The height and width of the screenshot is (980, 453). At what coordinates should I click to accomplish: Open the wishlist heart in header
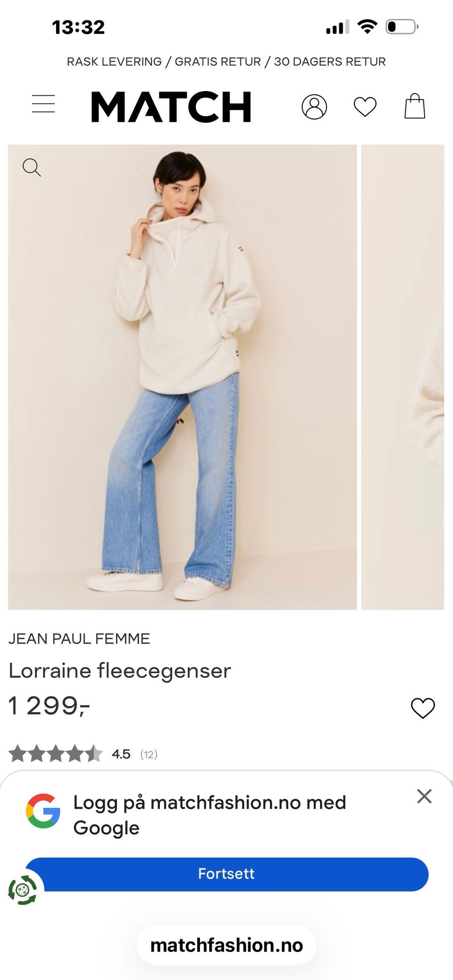(365, 107)
